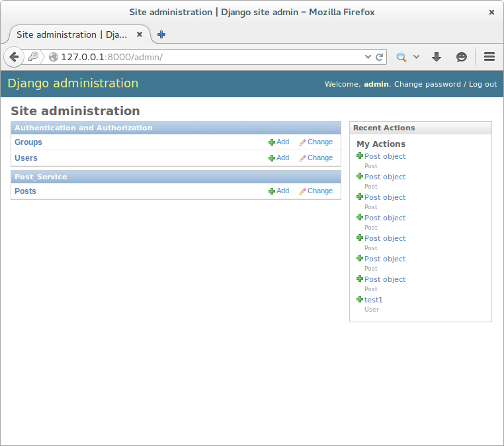Click pencil icon in Groups row
Image resolution: width=504 pixels, height=446 pixels.
point(302,142)
